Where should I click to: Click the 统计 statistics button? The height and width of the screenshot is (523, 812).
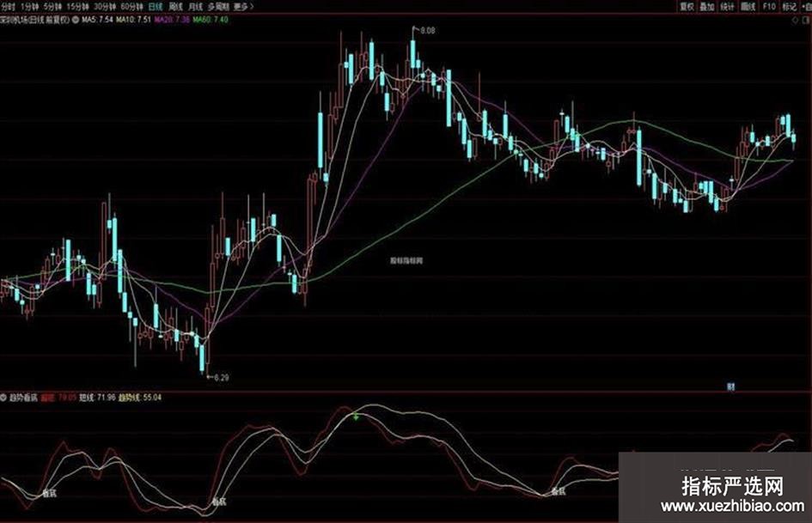(728, 6)
